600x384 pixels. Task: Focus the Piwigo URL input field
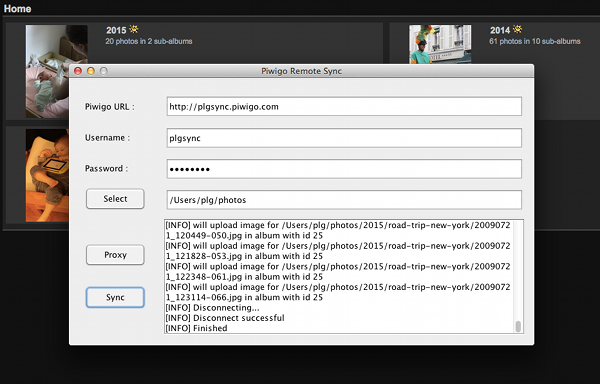click(x=344, y=106)
